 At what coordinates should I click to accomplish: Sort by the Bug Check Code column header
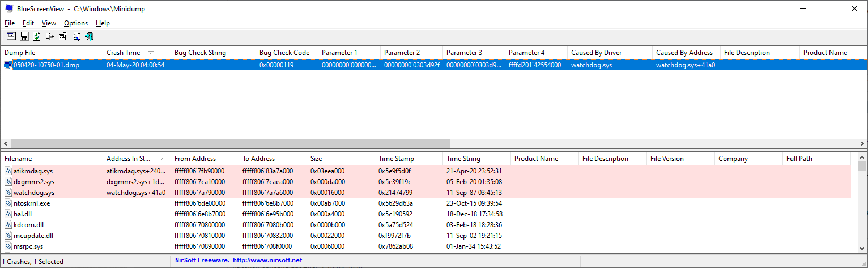[284, 53]
